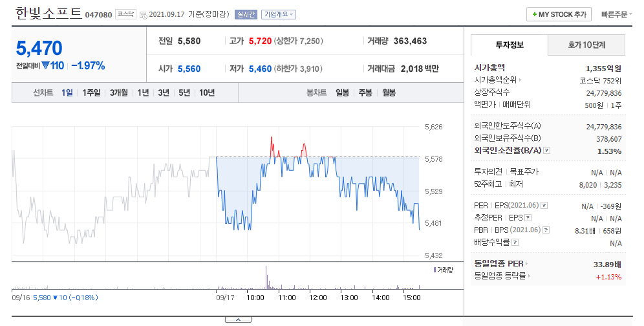Switch to the 호가10단계 tab
The width and height of the screenshot is (644, 326).
coord(586,45)
